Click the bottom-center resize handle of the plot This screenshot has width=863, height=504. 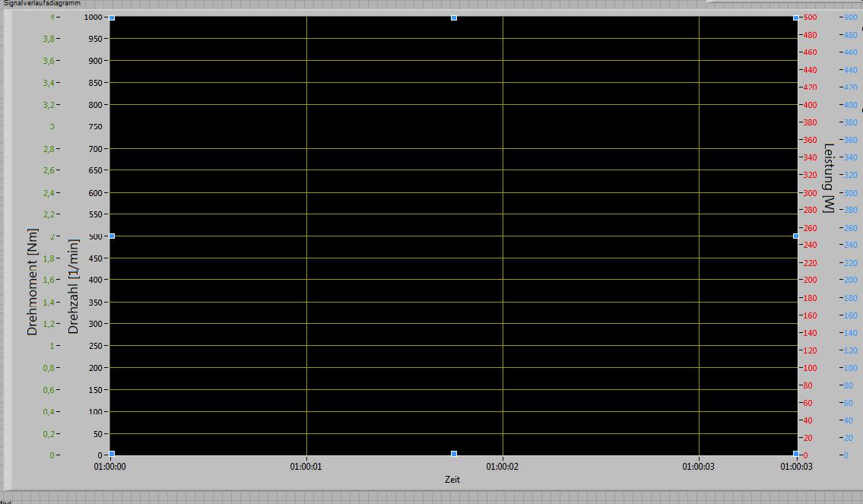(x=454, y=454)
